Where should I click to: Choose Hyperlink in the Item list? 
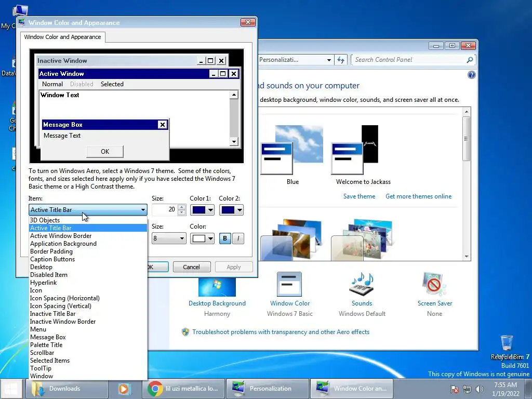[x=88, y=283]
